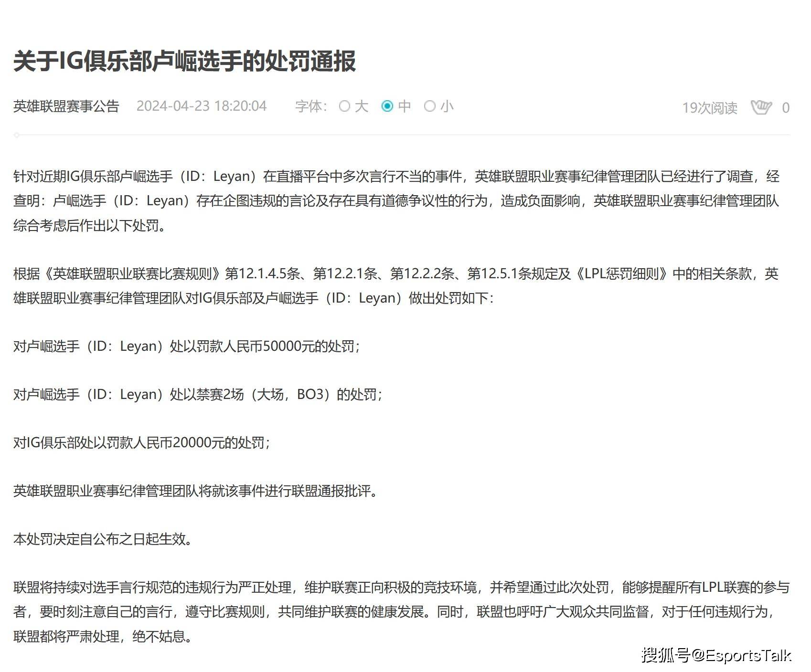The width and height of the screenshot is (811, 672).
Task: Click the small circle on the divider line
Action: coord(17,135)
